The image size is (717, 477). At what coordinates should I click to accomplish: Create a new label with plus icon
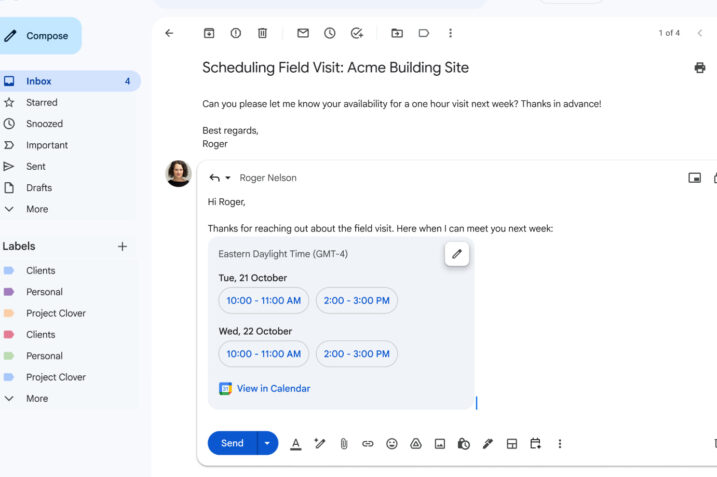coord(122,246)
